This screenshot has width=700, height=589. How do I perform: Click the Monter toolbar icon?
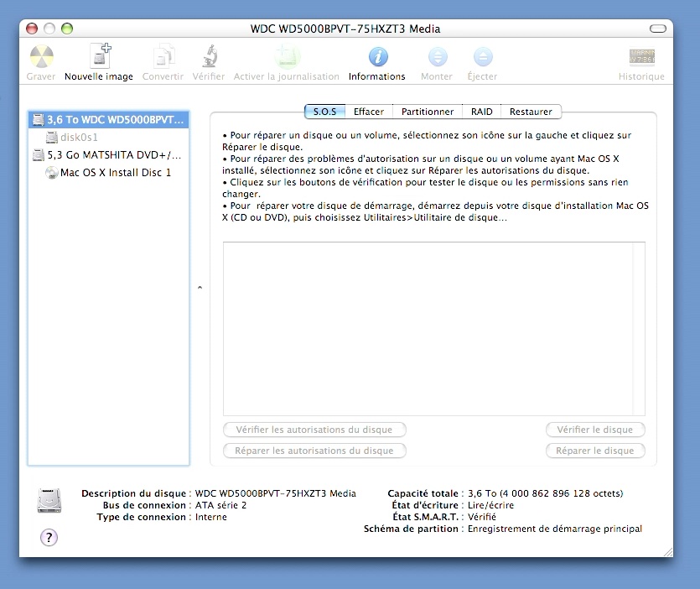click(x=438, y=57)
